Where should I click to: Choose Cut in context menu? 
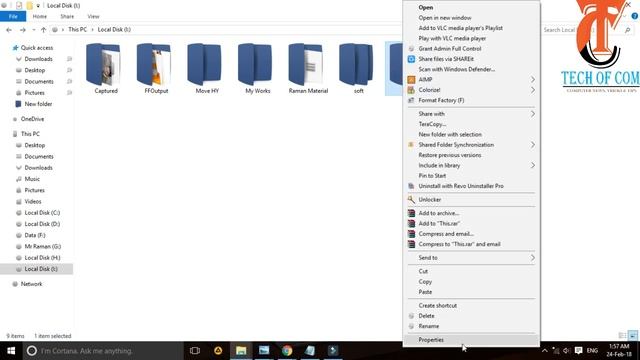[471, 271]
